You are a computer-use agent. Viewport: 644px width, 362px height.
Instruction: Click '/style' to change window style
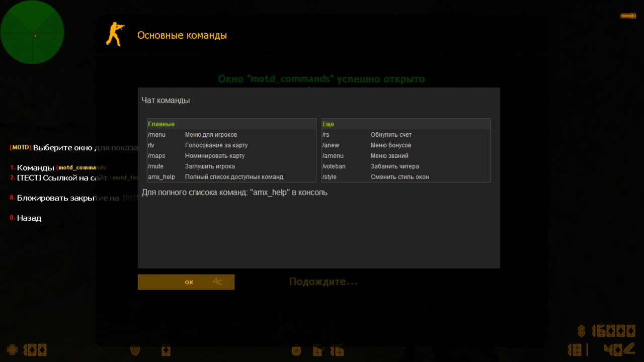point(329,176)
